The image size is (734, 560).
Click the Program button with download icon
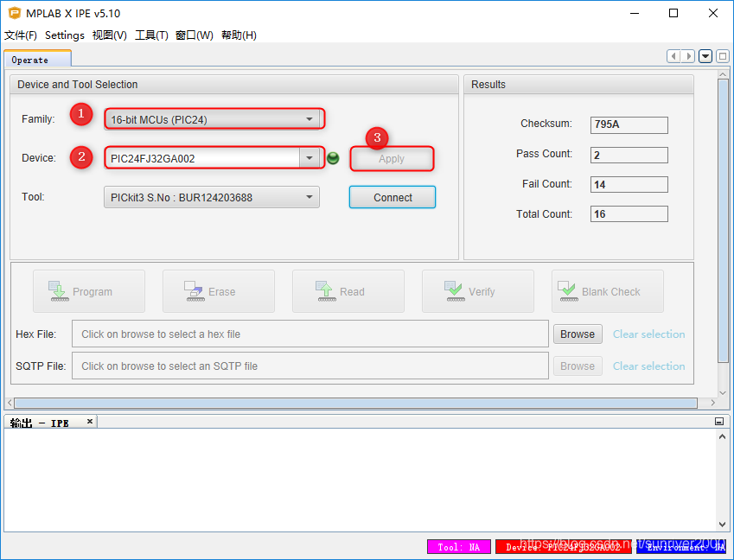coord(89,291)
